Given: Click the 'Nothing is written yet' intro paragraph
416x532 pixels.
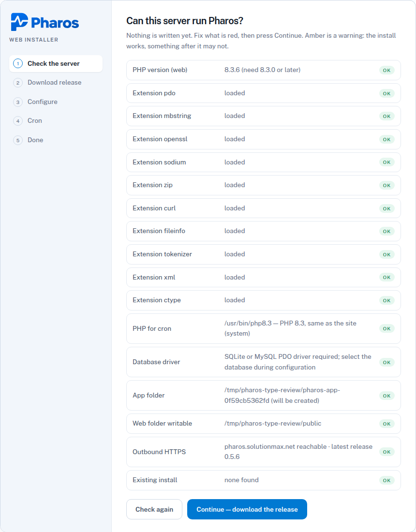Looking at the screenshot, I should pos(261,41).
